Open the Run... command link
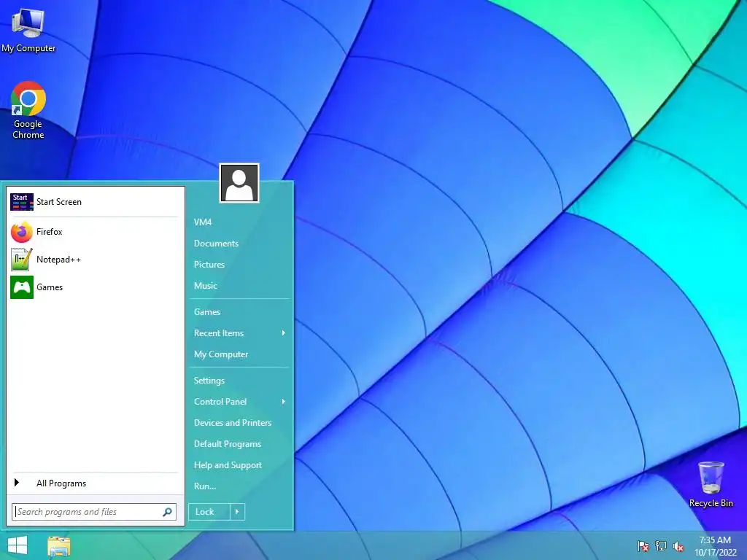 pyautogui.click(x=205, y=486)
